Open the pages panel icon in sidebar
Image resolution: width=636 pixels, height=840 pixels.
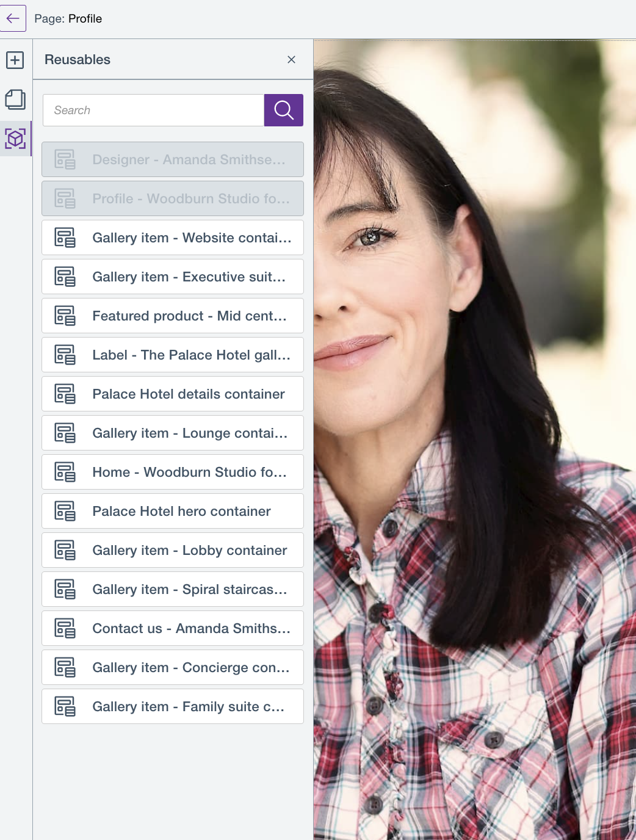pyautogui.click(x=15, y=100)
